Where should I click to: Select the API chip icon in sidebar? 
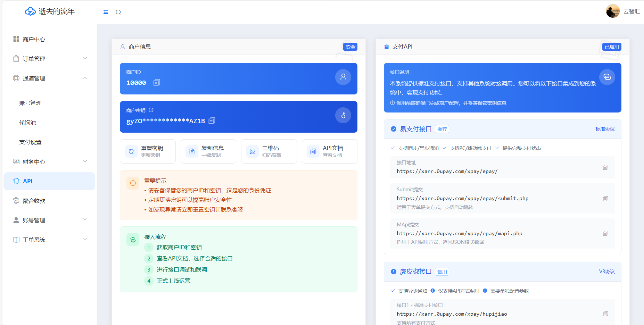(x=16, y=181)
